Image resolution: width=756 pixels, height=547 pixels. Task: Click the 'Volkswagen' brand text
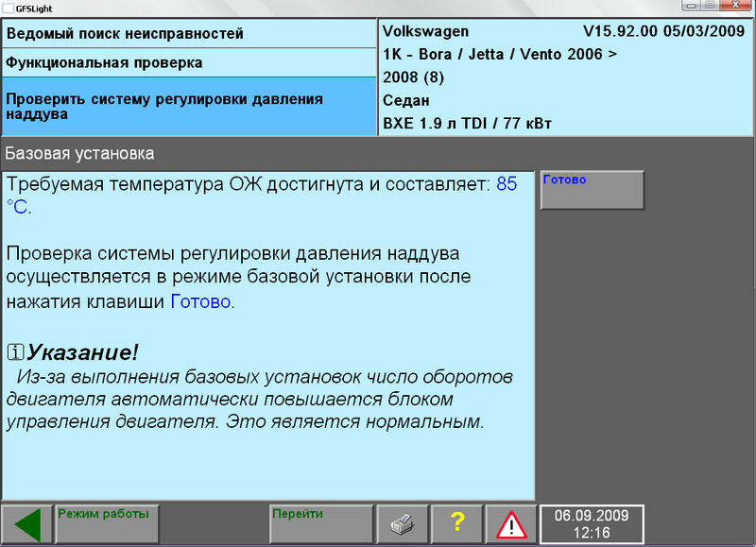426,31
